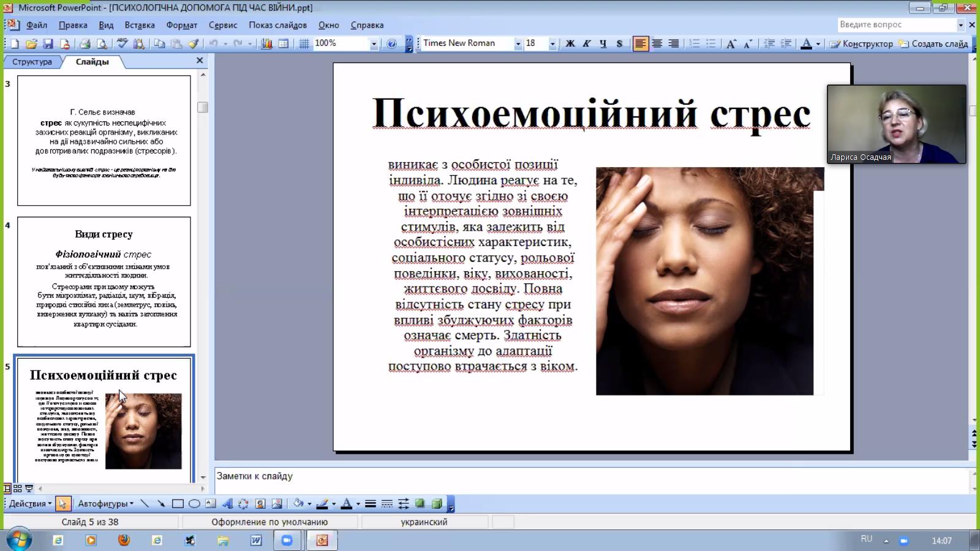Print the presentation via printer icon
Viewport: 980px width, 551px height.
[x=85, y=43]
